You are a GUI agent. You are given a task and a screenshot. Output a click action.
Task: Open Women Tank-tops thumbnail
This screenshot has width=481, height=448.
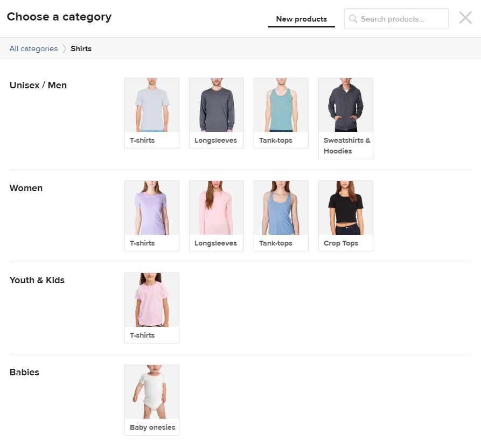[x=281, y=208]
